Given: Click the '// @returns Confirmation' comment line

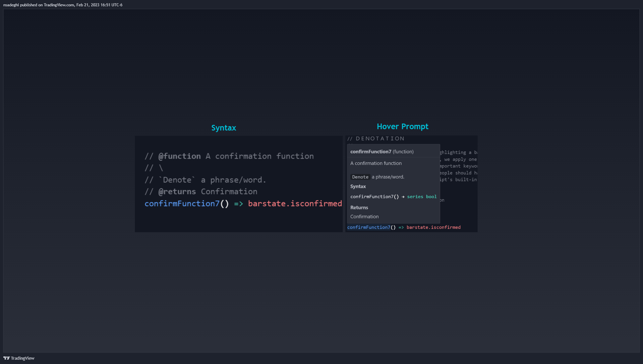Looking at the screenshot, I should (x=201, y=191).
